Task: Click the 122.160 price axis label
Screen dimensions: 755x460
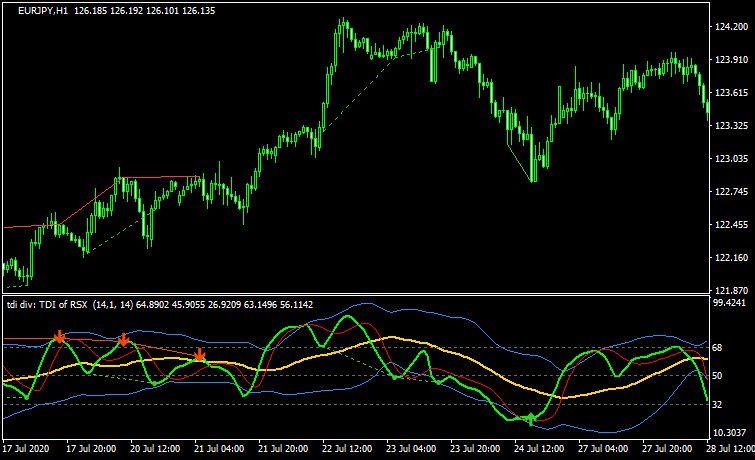Action: (733, 258)
